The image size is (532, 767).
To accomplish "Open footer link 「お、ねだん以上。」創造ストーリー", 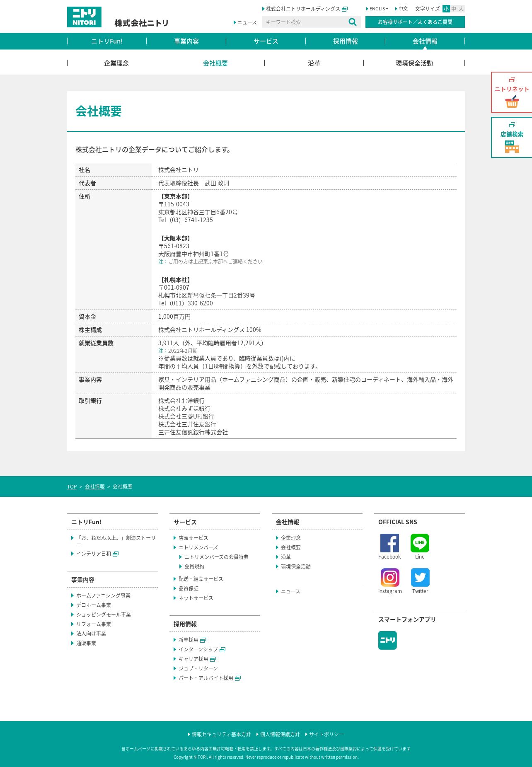I will pos(116,541).
